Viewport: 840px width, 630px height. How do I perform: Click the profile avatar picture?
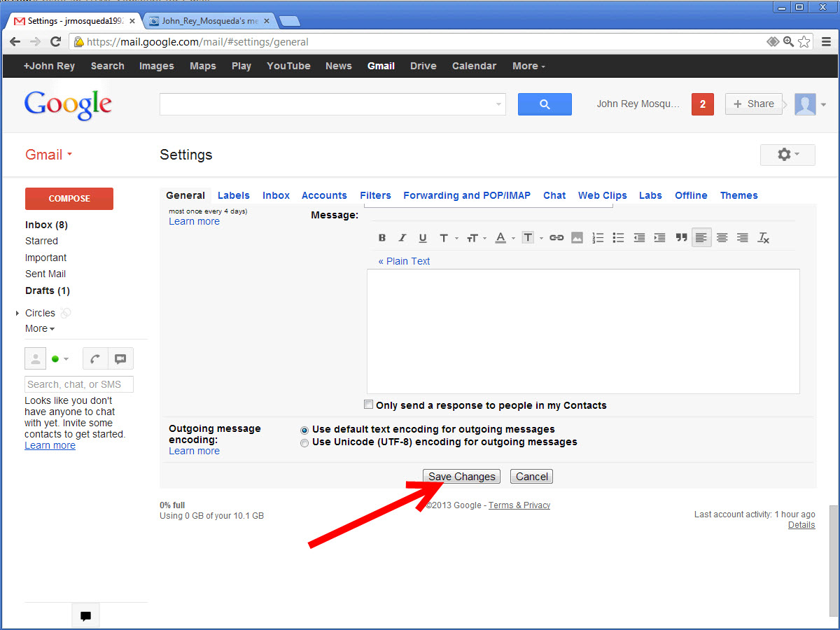tap(805, 104)
